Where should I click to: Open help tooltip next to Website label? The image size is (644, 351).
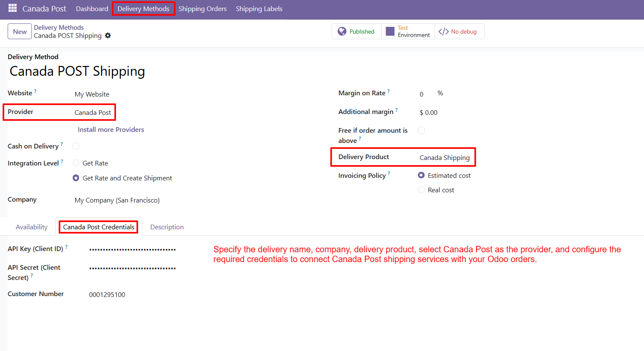click(35, 91)
